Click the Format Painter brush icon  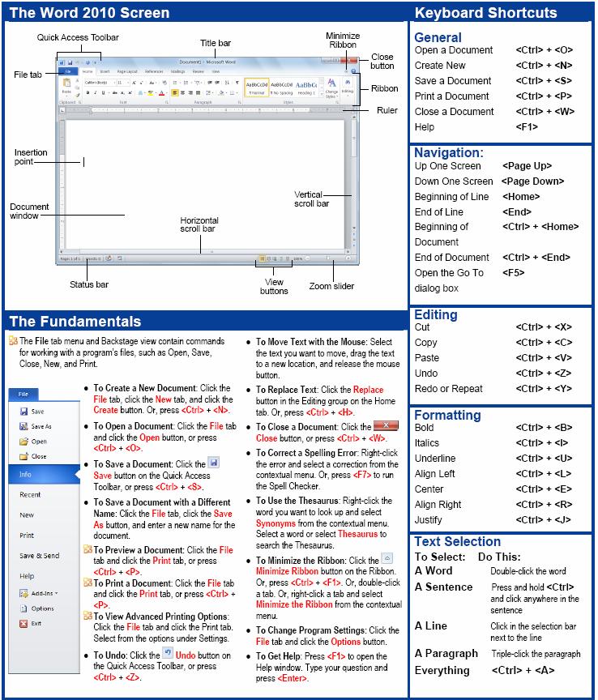click(x=78, y=95)
